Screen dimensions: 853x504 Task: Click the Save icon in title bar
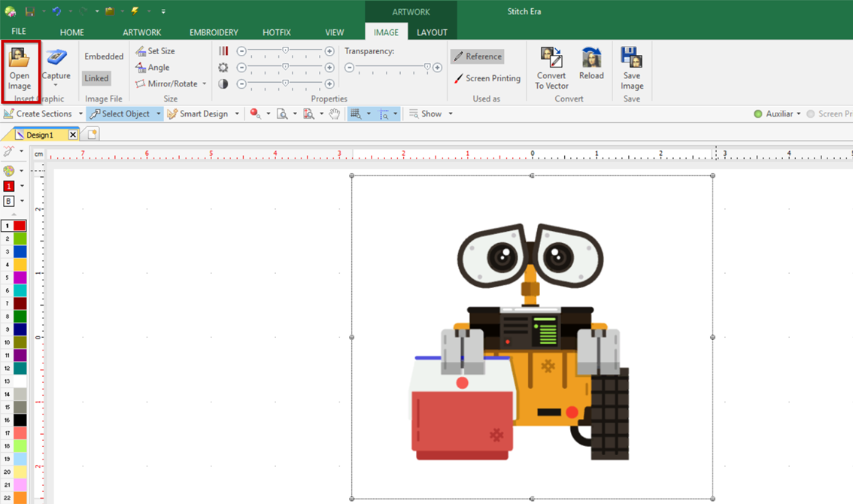(30, 11)
